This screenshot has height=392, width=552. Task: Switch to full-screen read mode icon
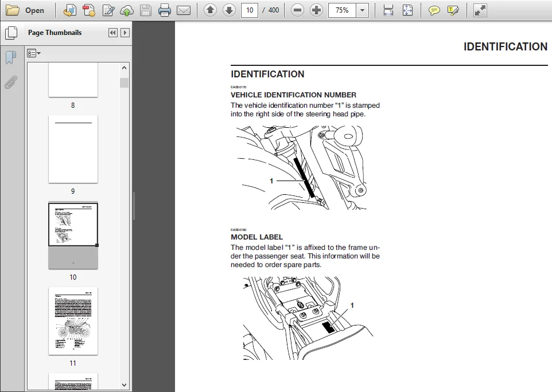point(480,10)
